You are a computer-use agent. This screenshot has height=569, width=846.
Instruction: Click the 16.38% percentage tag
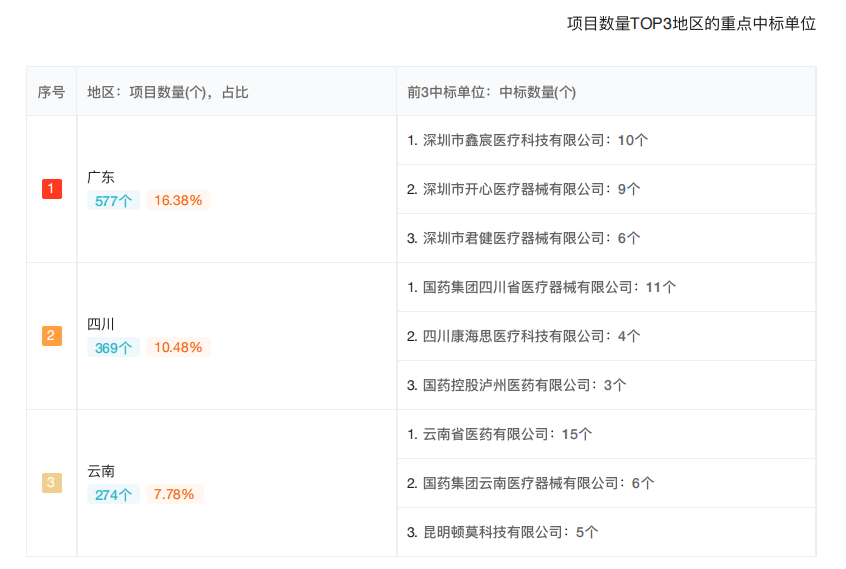[x=178, y=200]
